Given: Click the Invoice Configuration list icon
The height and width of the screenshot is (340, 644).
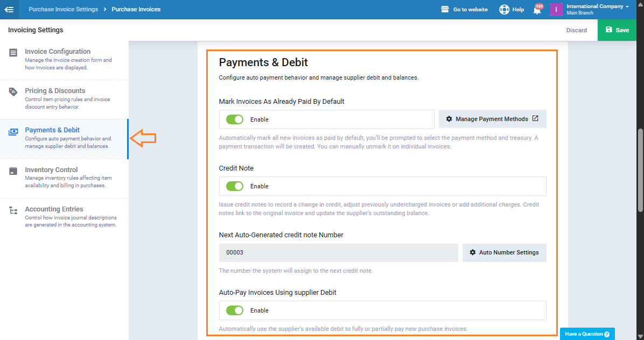Looking at the screenshot, I should coord(13,53).
